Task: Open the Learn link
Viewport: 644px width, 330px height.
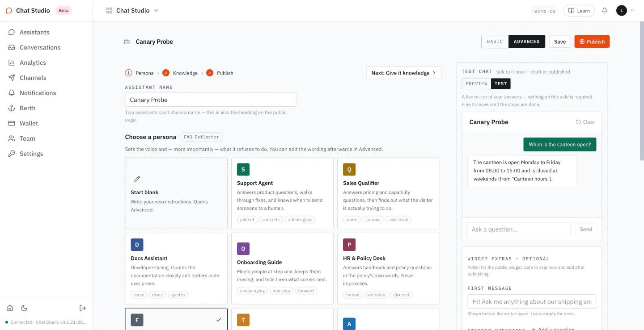Action: point(579,11)
